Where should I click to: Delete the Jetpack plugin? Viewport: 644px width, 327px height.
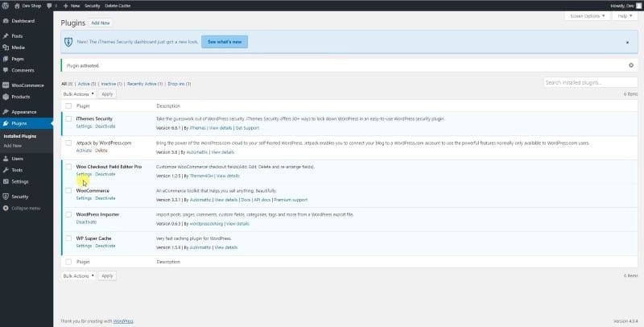101,151
